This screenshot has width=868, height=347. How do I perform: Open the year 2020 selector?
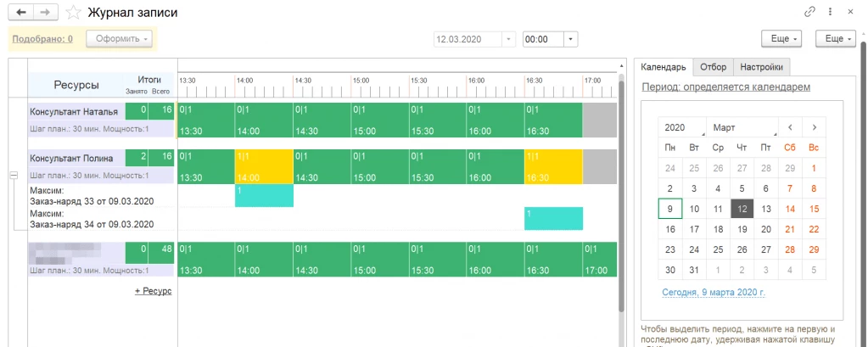coord(682,127)
